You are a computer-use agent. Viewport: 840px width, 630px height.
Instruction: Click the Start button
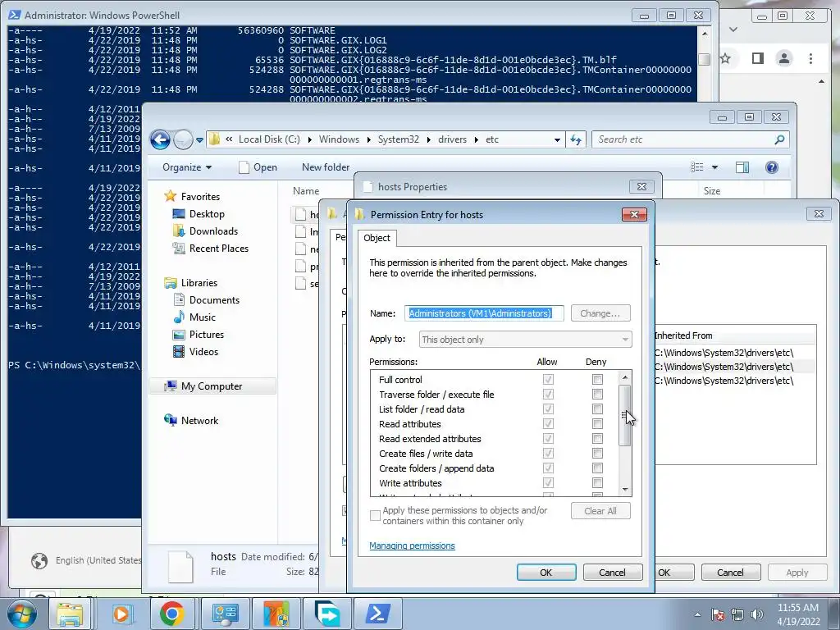[22, 614]
